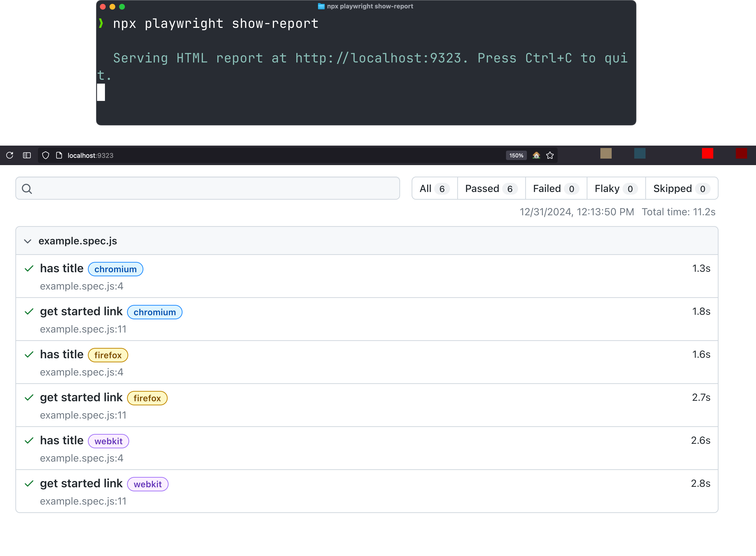Open the has title webkit test

[61, 440]
